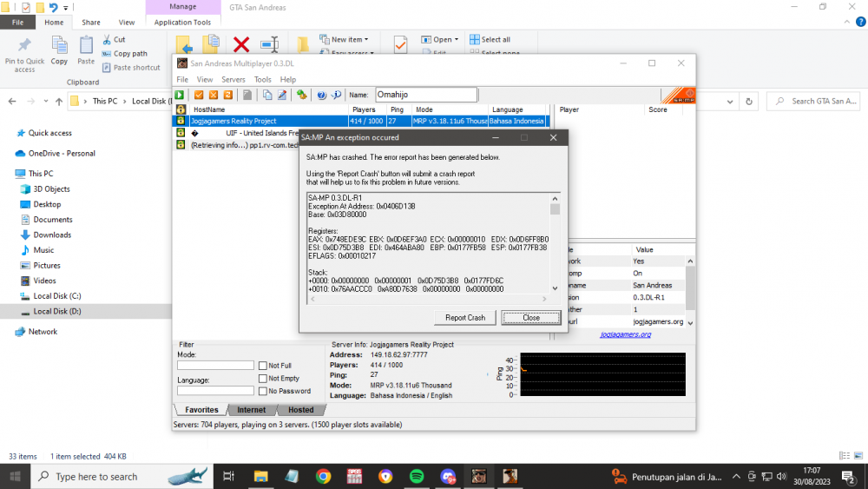Expand the Explorer address bar history dropdown
Viewport: 868px width, 489px height.
(730, 102)
